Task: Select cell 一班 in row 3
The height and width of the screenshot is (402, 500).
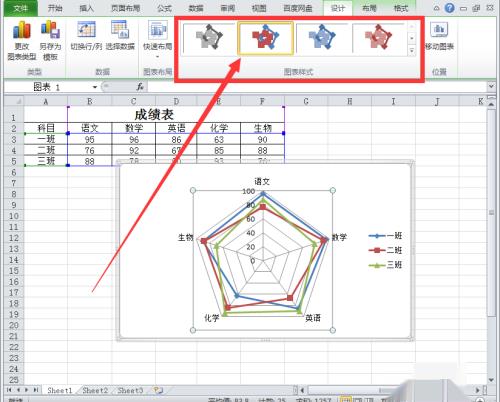Action: pos(46,139)
